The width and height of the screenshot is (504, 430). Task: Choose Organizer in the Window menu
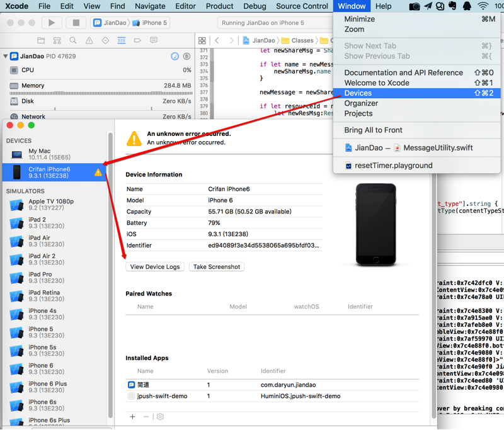(x=416, y=103)
